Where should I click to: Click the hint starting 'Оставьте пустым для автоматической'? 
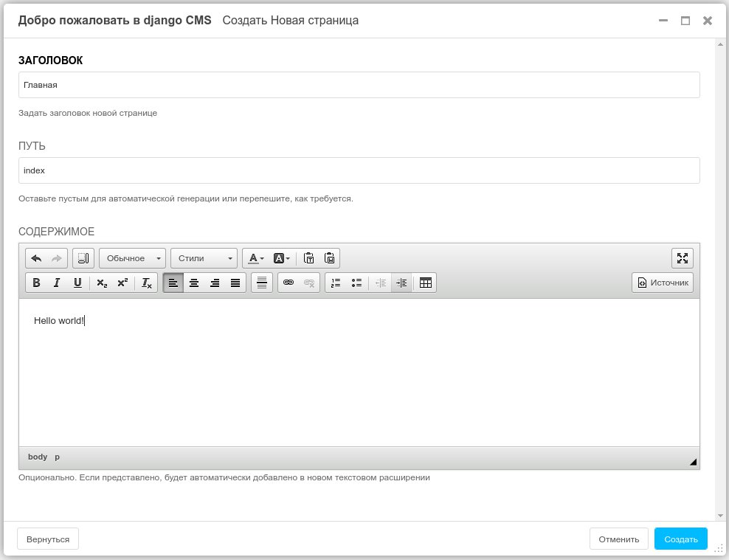tap(186, 198)
